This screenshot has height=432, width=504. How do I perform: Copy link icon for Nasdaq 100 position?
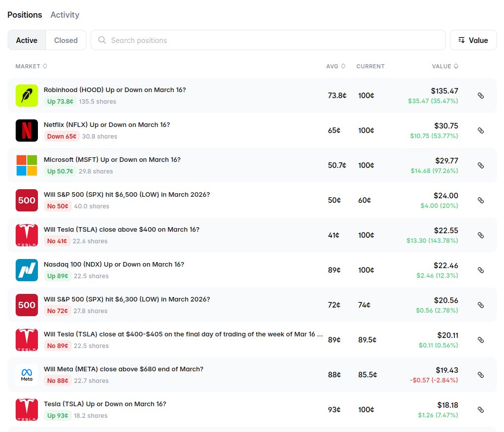481,270
